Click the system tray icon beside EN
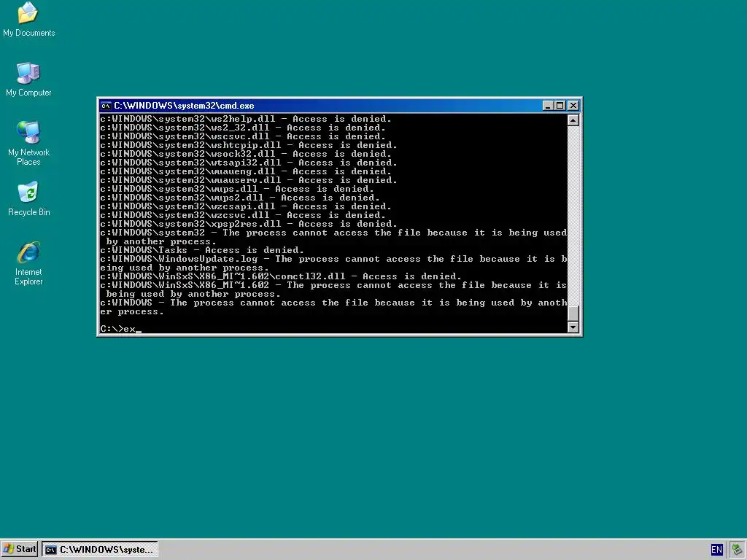Image resolution: width=747 pixels, height=560 pixels. [737, 550]
